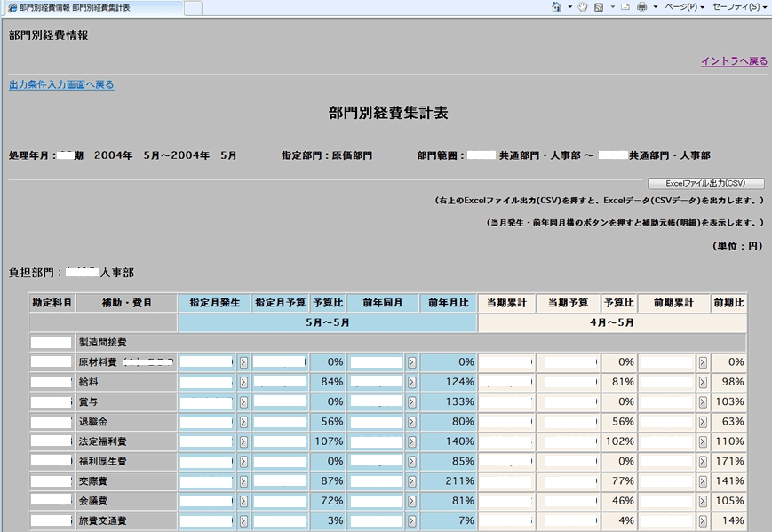
Task: View 旅費交通費 前期累計 detail arrow button
Action: pyautogui.click(x=703, y=520)
